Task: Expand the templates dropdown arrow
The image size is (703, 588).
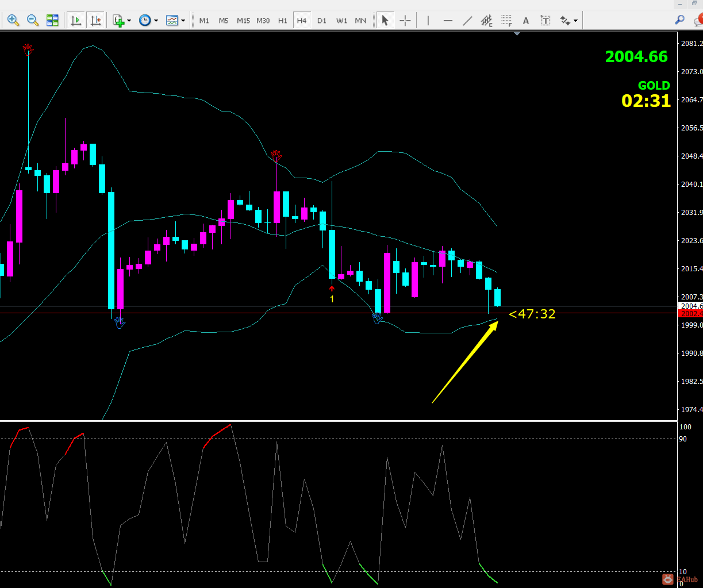Action: point(183,21)
